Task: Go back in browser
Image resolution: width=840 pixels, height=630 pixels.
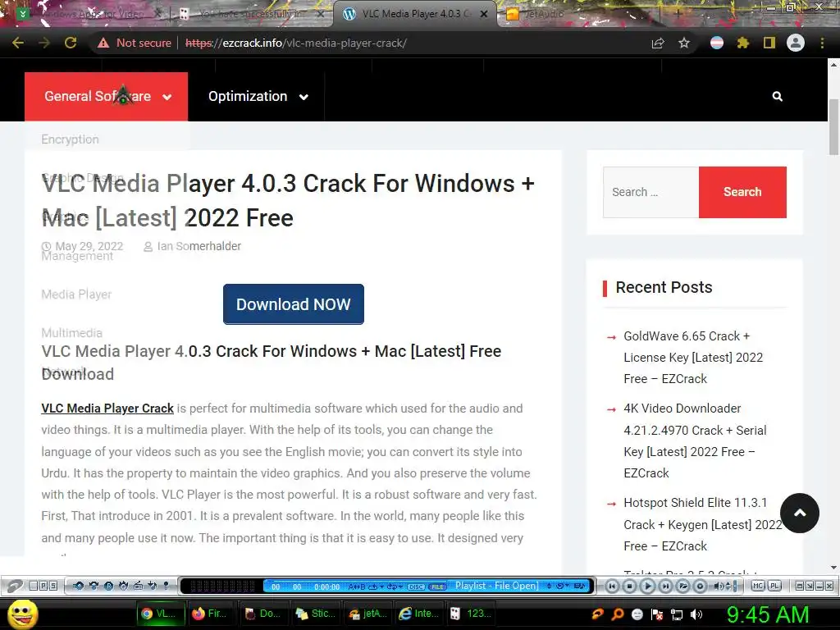Action: pos(18,43)
